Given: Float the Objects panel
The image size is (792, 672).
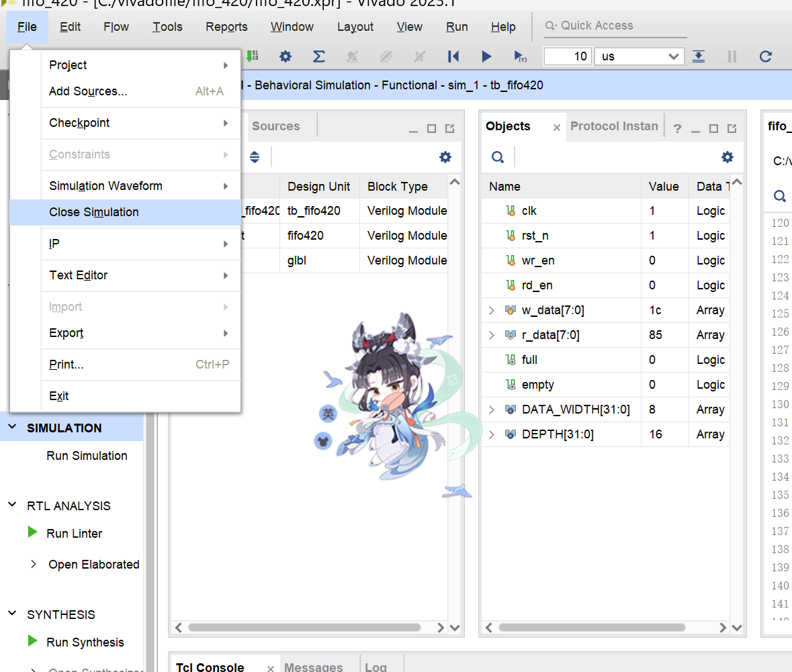Looking at the screenshot, I should pyautogui.click(x=732, y=129).
